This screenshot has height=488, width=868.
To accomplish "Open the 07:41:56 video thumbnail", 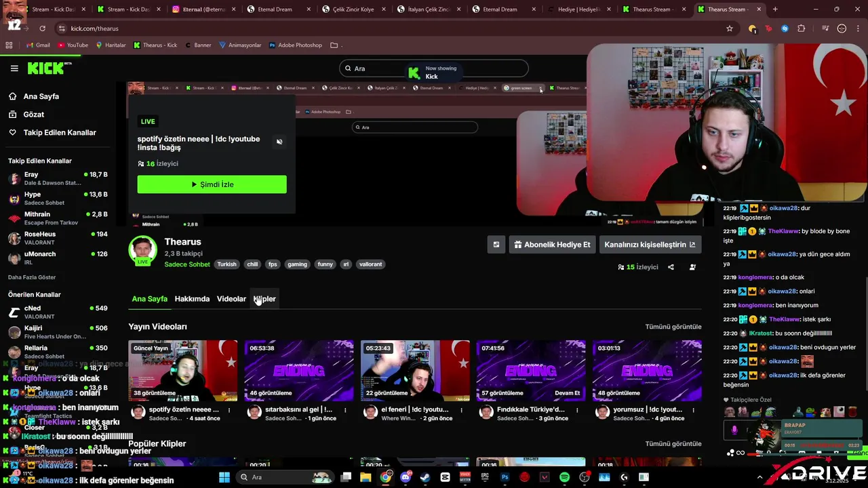I will (x=531, y=371).
